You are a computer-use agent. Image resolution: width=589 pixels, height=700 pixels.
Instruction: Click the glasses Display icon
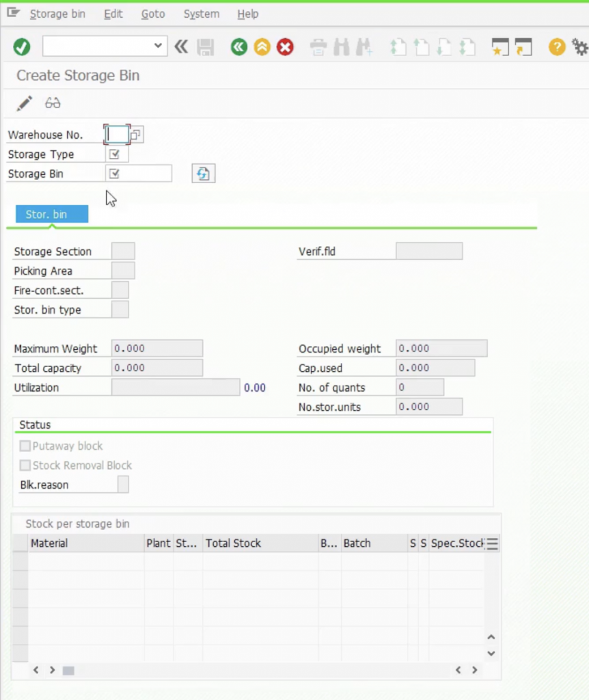coord(53,103)
